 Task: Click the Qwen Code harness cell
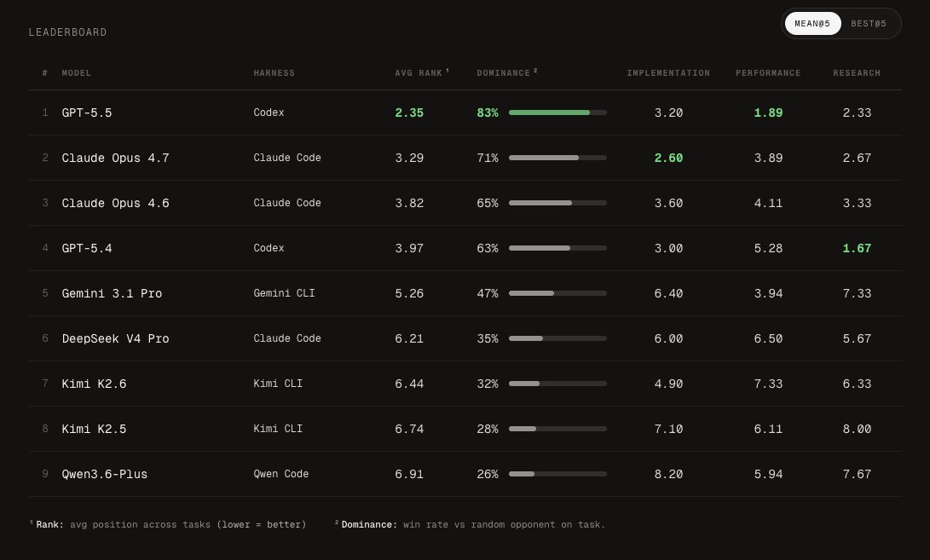tap(281, 474)
